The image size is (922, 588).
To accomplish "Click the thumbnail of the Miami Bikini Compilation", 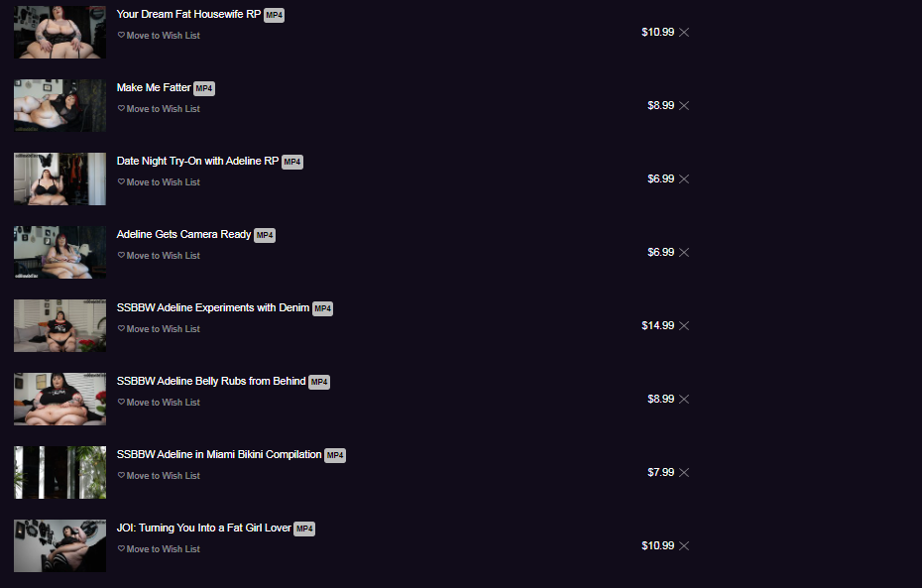I will click(x=59, y=472).
